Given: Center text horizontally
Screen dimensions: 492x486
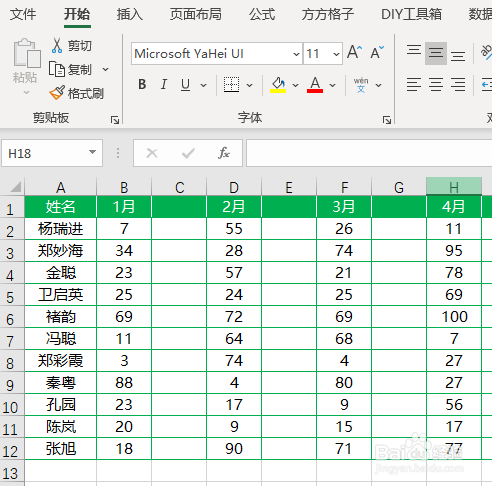Looking at the screenshot, I should click(x=436, y=85).
